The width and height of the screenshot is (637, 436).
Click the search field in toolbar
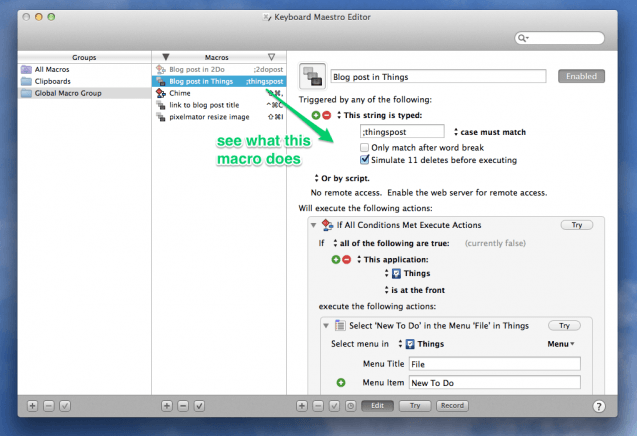(x=559, y=38)
